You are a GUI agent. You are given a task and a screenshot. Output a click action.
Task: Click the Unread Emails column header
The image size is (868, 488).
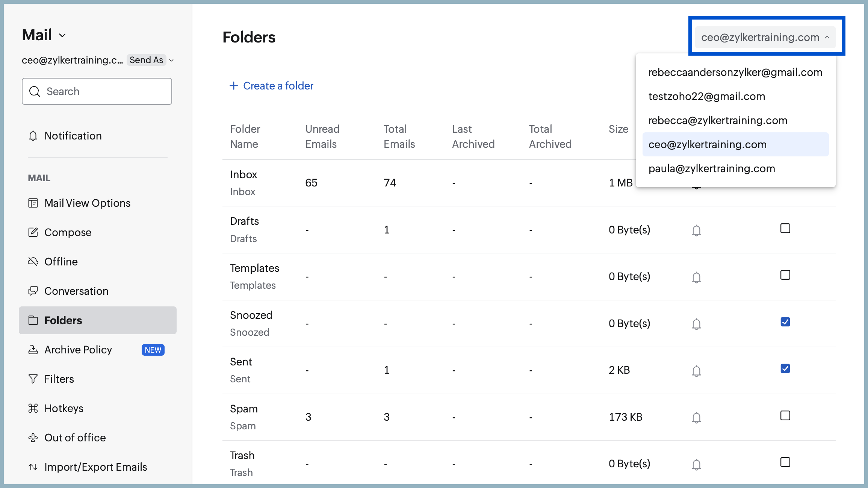(322, 136)
